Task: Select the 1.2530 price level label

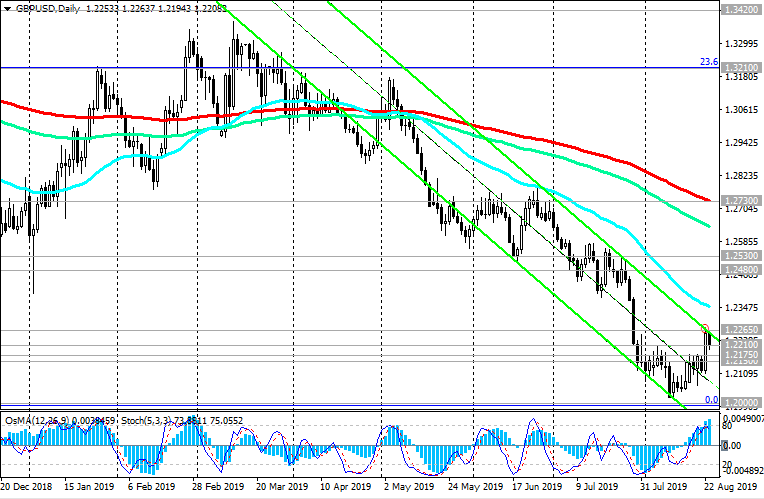Action: (741, 257)
